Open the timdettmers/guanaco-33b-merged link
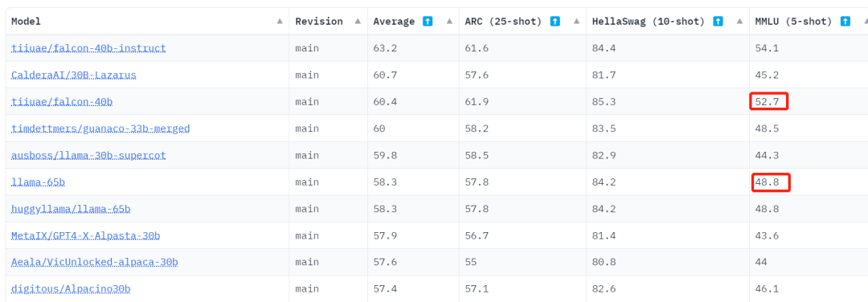The height and width of the screenshot is (302, 868). click(100, 129)
